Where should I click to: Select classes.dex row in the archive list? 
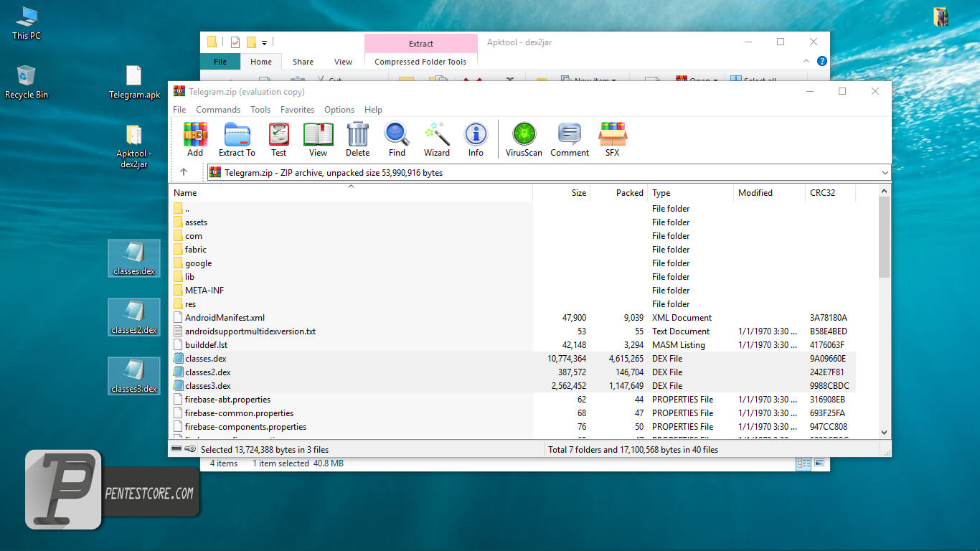click(x=512, y=359)
